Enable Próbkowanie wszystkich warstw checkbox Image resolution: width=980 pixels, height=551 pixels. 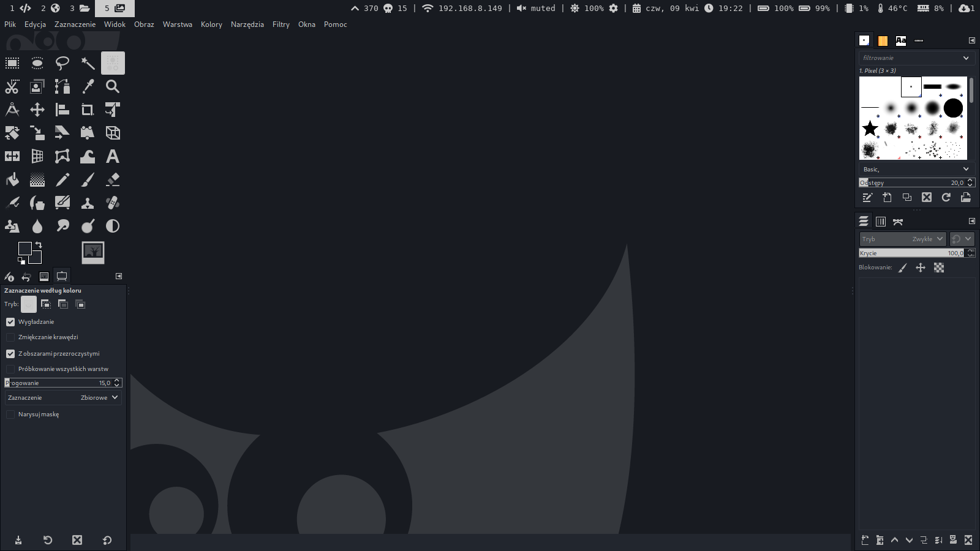pos(10,369)
